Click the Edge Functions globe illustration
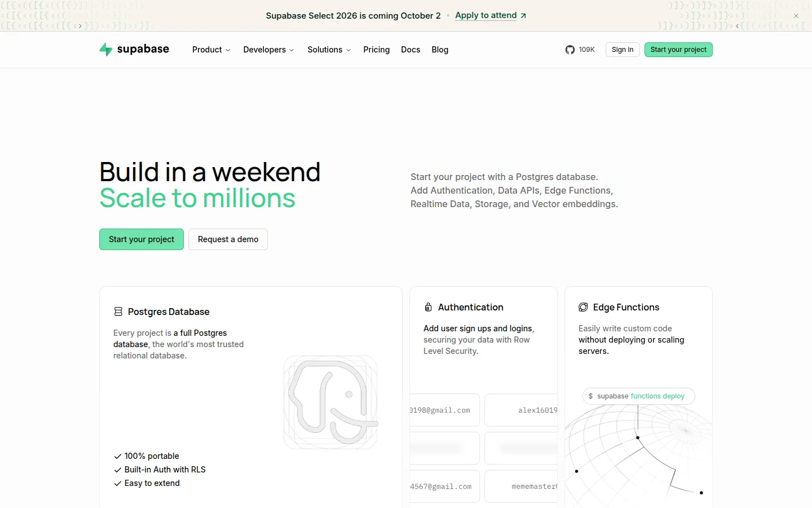Image resolution: width=812 pixels, height=508 pixels. pyautogui.click(x=638, y=456)
